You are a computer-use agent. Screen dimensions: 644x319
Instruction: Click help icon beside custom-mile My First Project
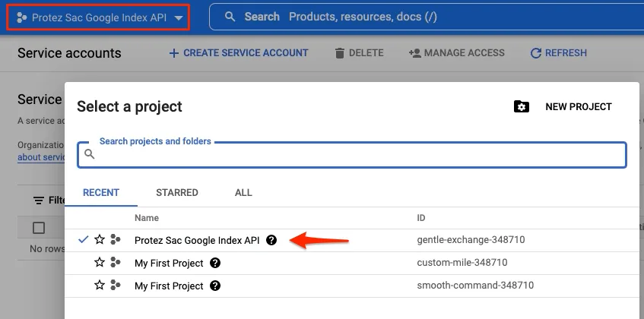point(215,263)
